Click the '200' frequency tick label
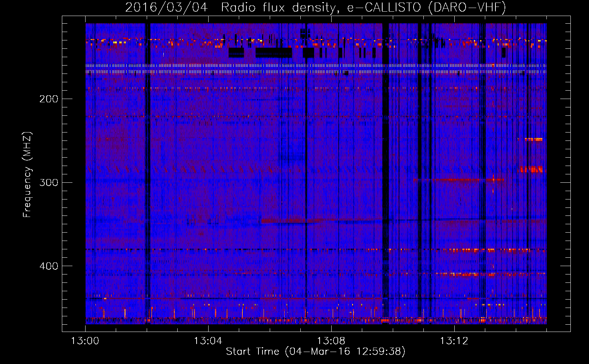The width and height of the screenshot is (589, 364). pyautogui.click(x=49, y=99)
